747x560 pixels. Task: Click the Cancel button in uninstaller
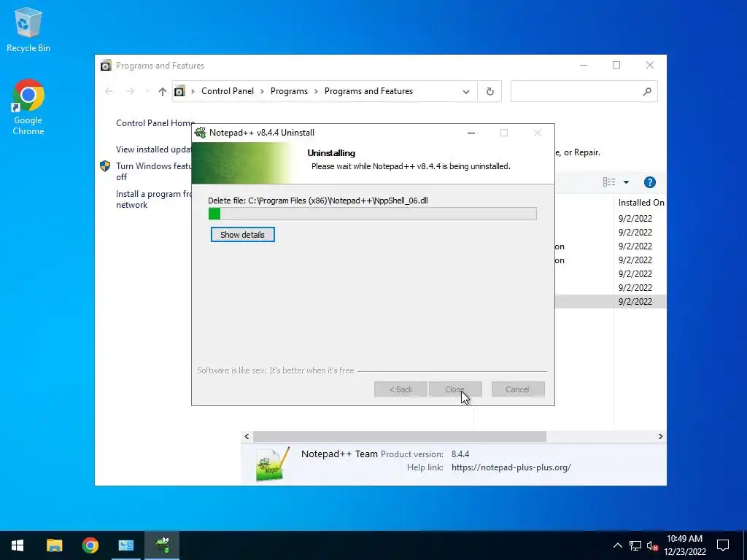pyautogui.click(x=518, y=389)
